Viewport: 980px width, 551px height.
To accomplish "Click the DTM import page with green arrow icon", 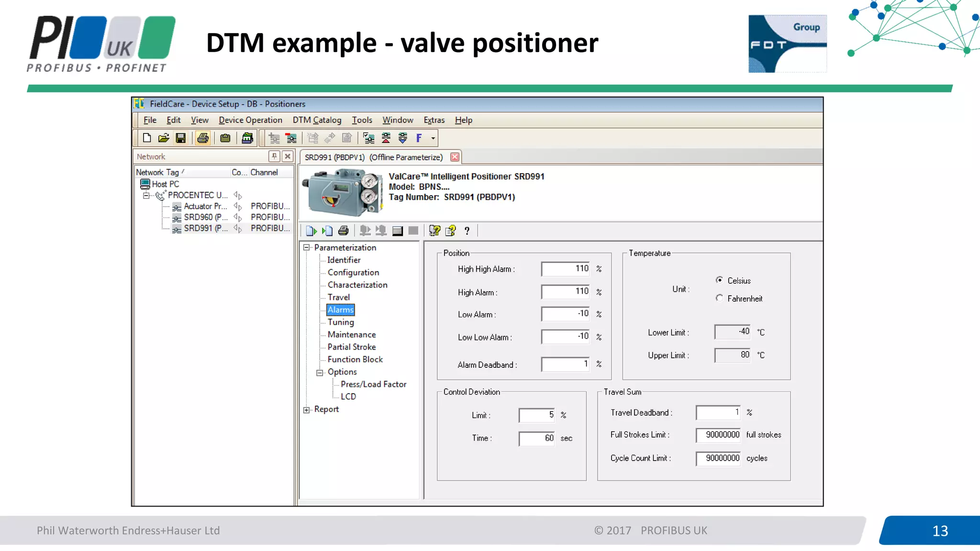I will [x=311, y=231].
